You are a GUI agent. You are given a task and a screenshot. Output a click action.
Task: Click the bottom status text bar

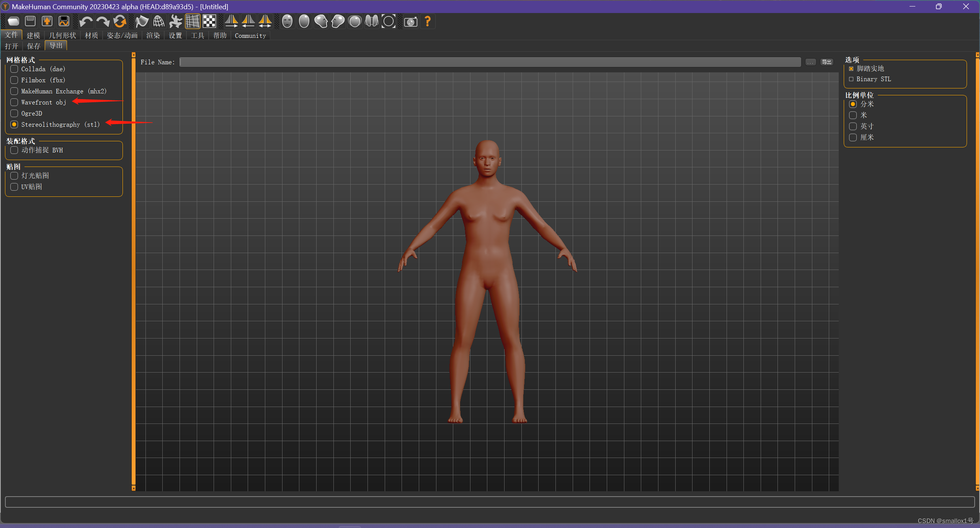490,502
